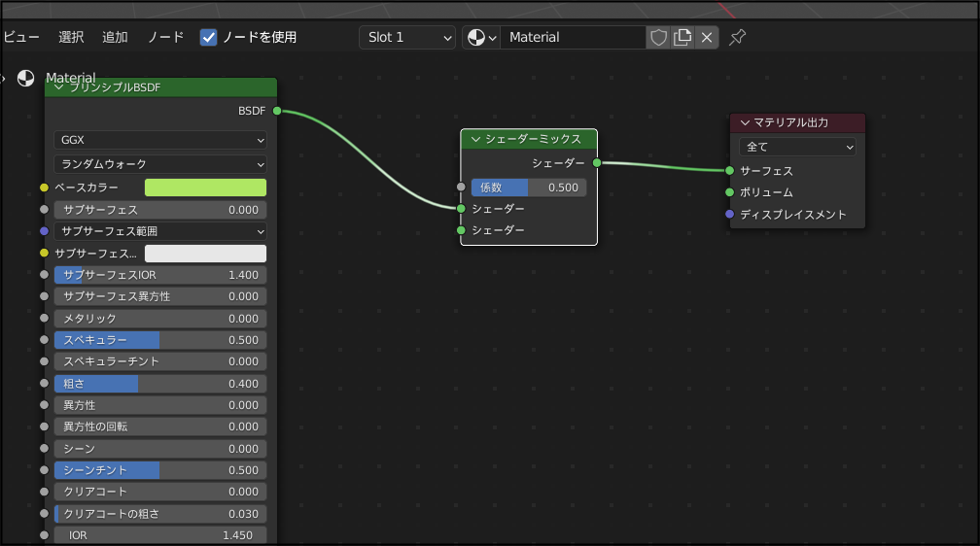This screenshot has height=546, width=980.
Task: Toggle the ノードを使用 checkbox
Action: 208,38
